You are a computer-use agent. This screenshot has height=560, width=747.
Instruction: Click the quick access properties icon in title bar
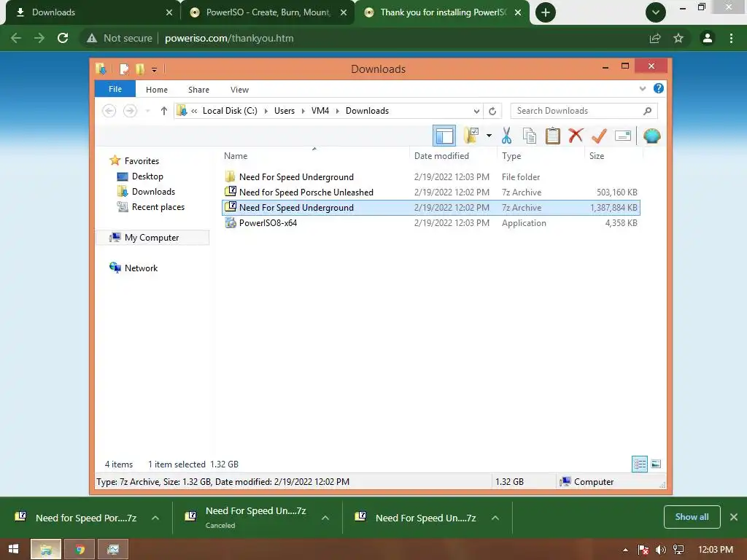[x=124, y=69]
